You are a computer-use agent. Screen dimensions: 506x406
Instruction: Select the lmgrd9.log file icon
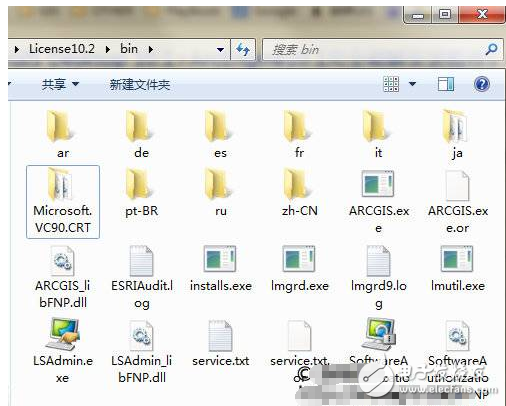point(378,261)
